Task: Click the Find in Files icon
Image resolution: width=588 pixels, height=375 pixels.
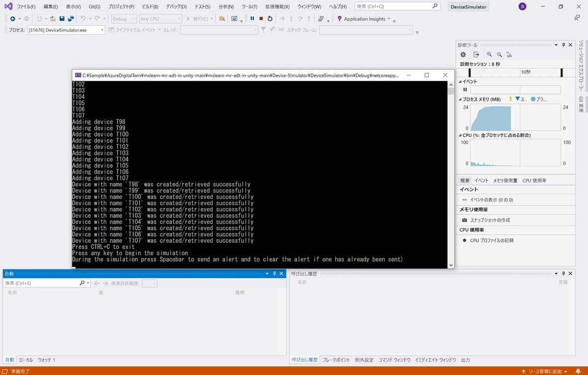Action: click(x=222, y=19)
